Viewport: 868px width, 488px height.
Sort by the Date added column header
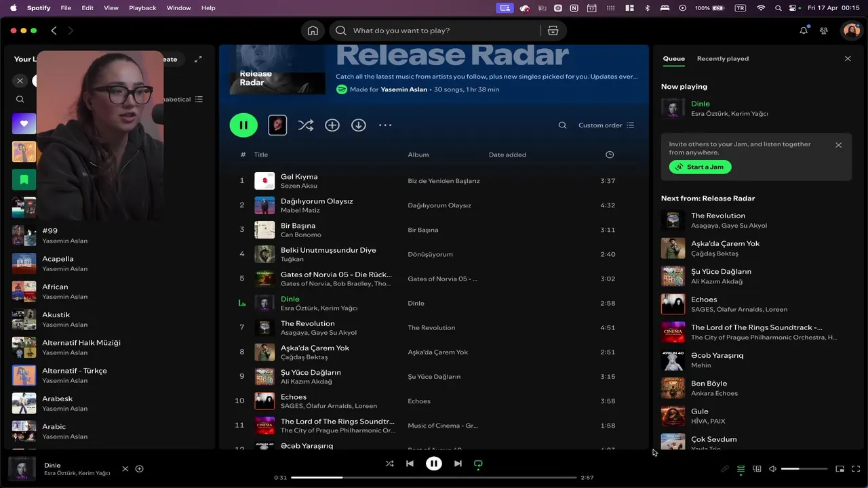pyautogui.click(x=507, y=155)
